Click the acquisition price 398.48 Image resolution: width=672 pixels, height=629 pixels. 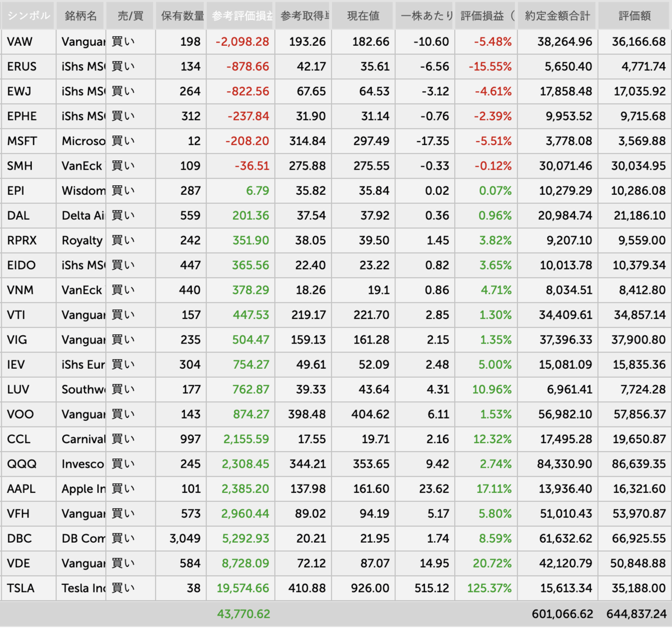click(306, 414)
